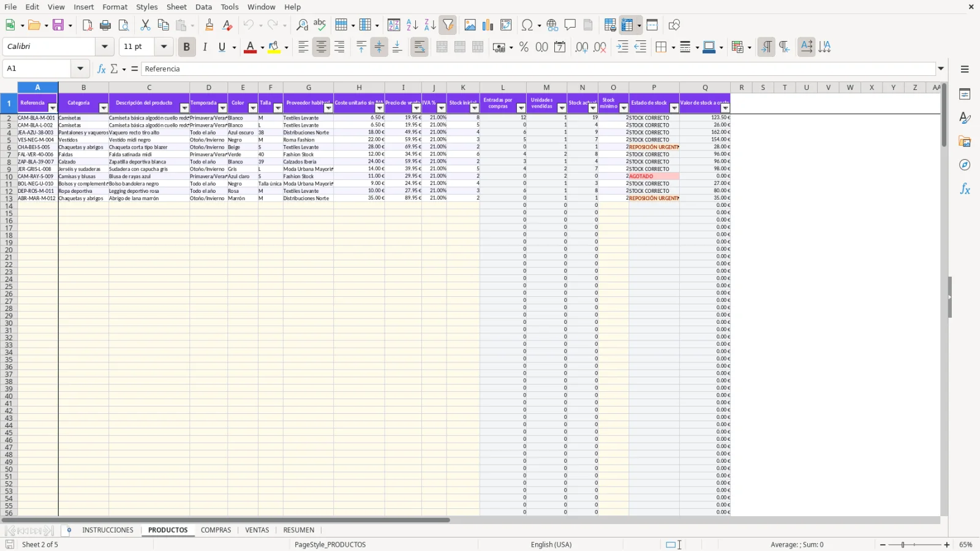Toggle print preview icon
Viewport: 980px width, 551px height.
124,25
